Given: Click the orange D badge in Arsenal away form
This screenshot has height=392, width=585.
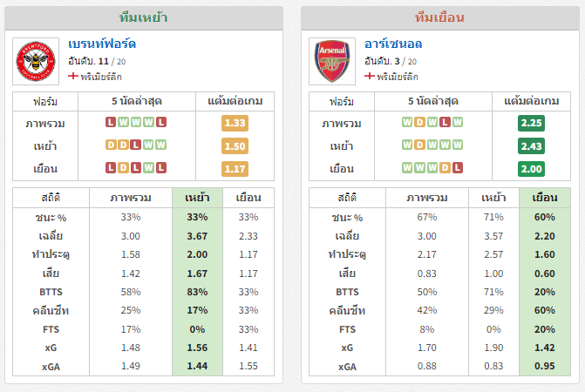Looking at the screenshot, I should (445, 167).
